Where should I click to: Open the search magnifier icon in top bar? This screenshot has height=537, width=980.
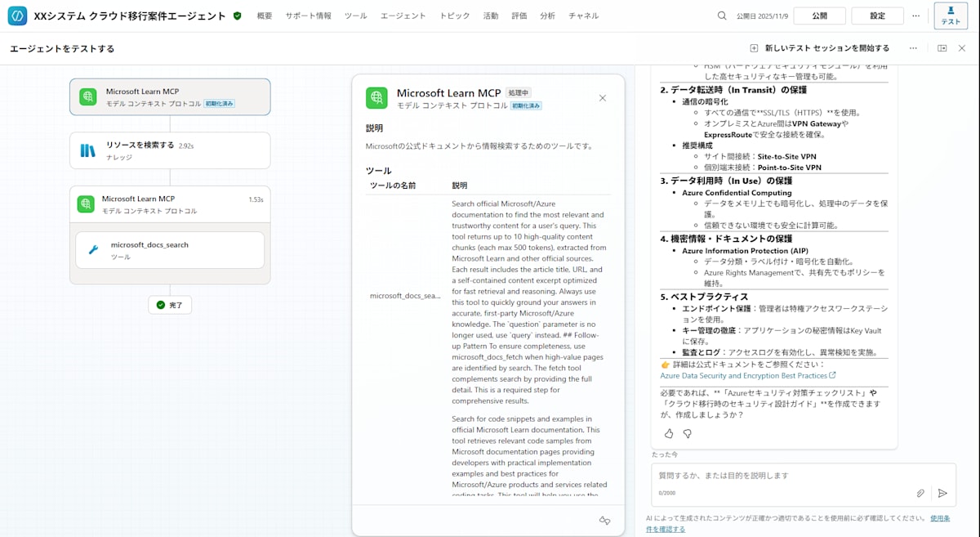tap(722, 16)
